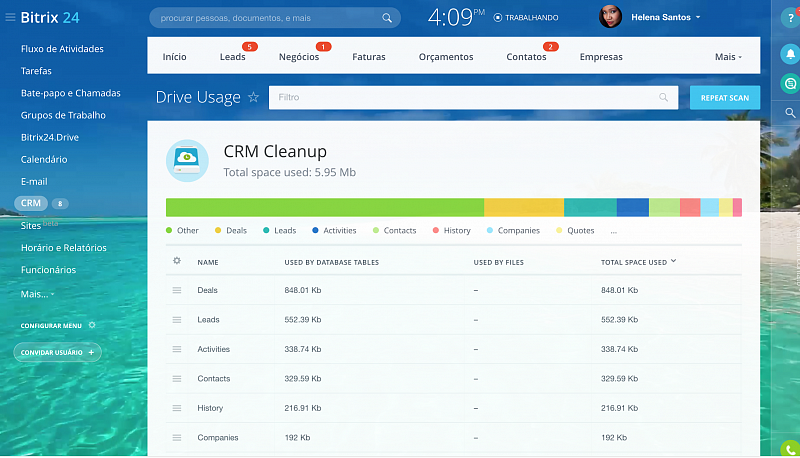Open table settings gear icon
Screen dimensions: 800x458
177,261
